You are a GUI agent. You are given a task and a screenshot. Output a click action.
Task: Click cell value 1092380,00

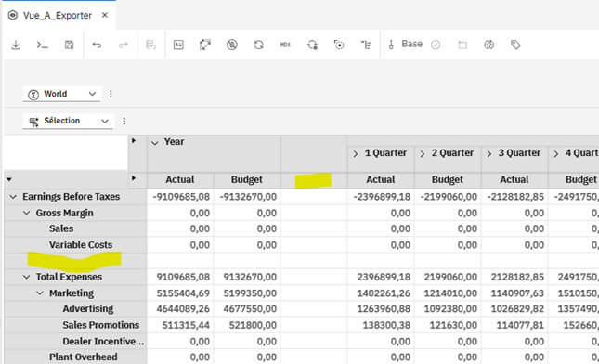(x=450, y=308)
